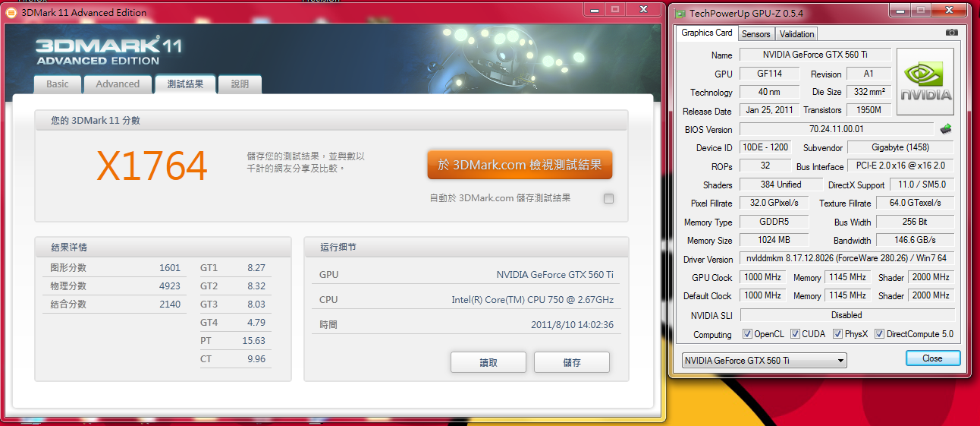The image size is (980, 426).
Task: Click the Device ID field 10DE - 1200
Action: 765,147
